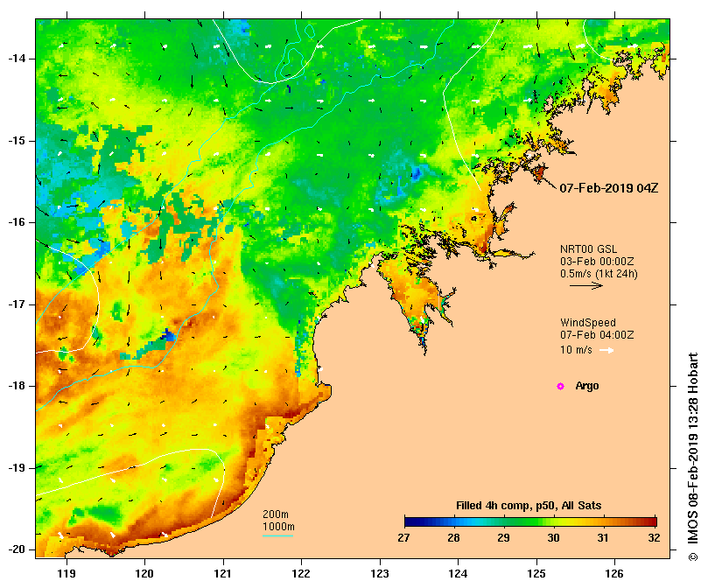Click the green colorbar section near 29.5
This screenshot has width=708, height=588.
tap(529, 521)
